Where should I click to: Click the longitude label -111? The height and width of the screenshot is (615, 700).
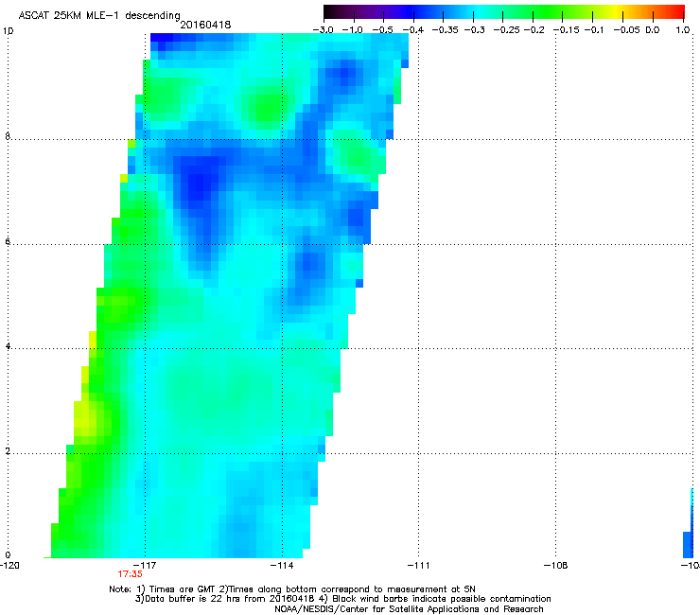point(418,566)
